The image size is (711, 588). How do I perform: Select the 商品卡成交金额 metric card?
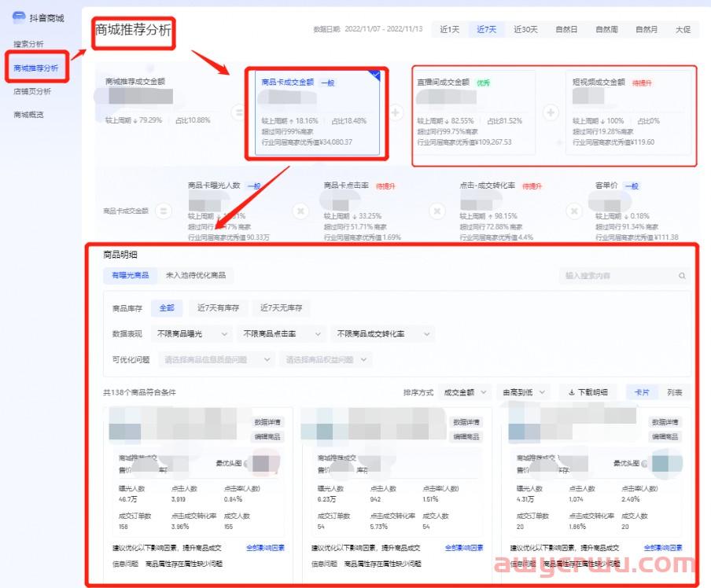[317, 113]
